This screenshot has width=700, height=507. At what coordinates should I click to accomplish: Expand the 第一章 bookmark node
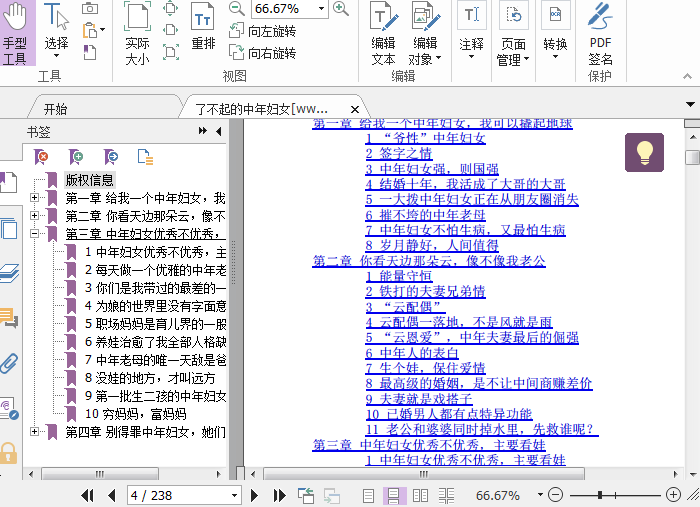(34, 197)
